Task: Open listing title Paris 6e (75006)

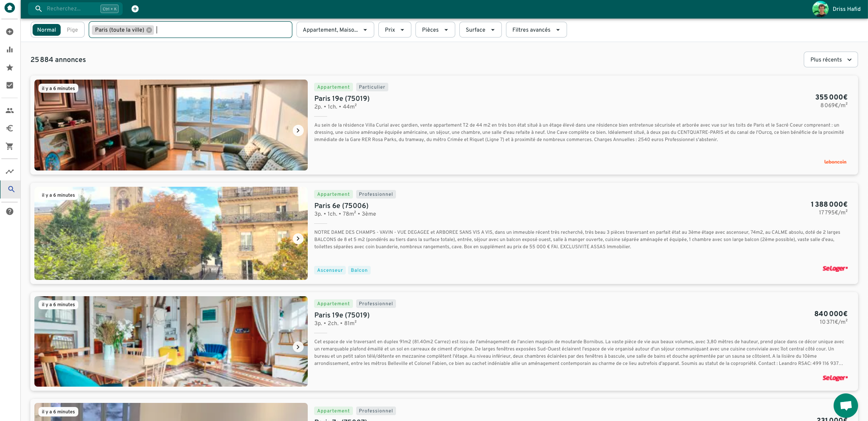Action: coord(341,206)
